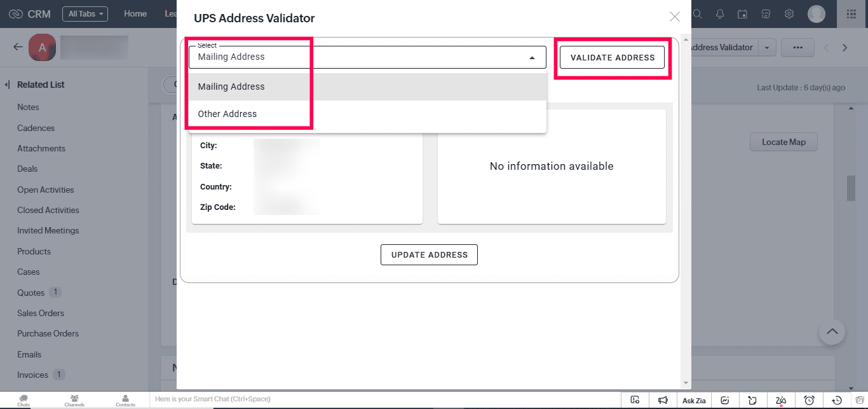Open Open Activities in Related List
This screenshot has width=868, height=409.
[46, 190]
